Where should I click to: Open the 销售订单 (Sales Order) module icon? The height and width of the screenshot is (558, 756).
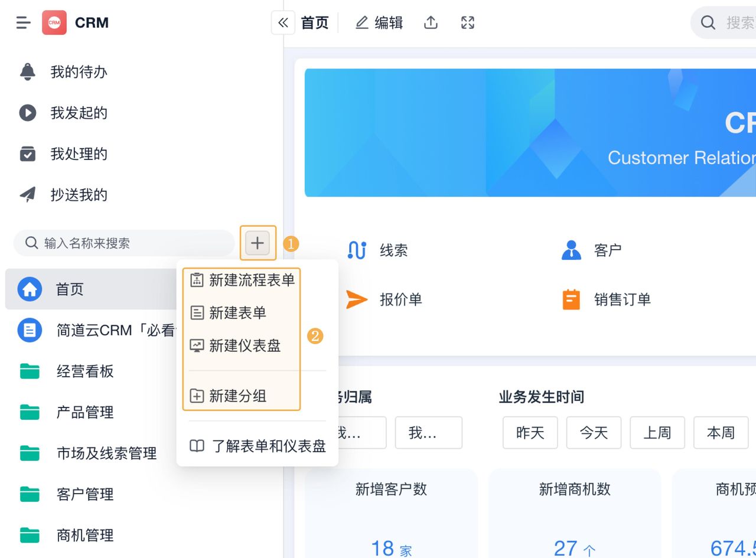coord(571,299)
